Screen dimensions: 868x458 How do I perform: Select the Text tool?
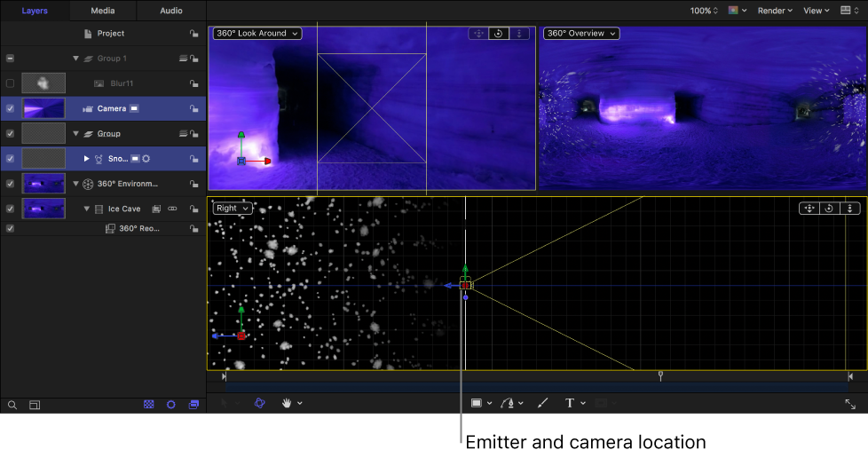[570, 403]
